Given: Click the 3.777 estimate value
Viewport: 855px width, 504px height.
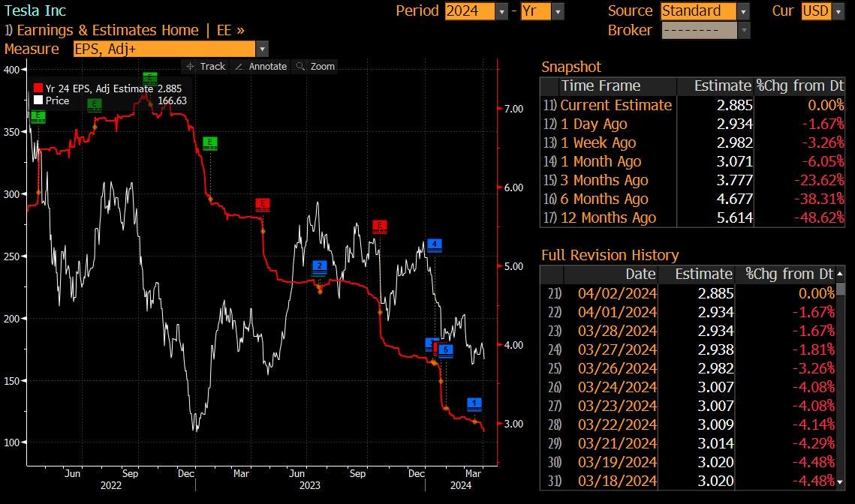Looking at the screenshot, I should pyautogui.click(x=734, y=180).
